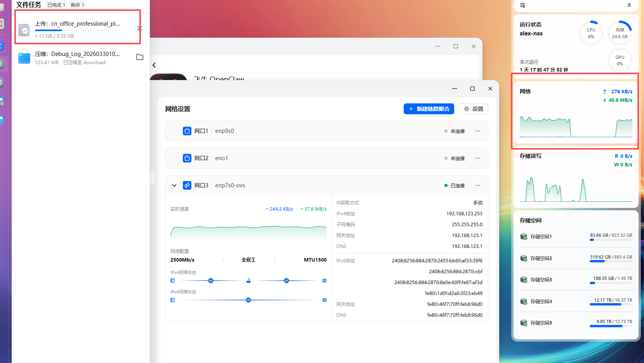Click the router icon in IPv4网络状态

[x=248, y=281]
